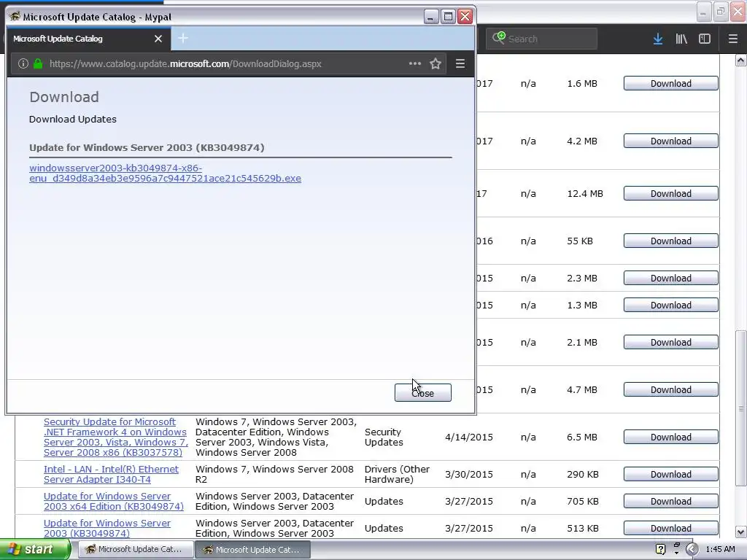This screenshot has height=560, width=747.
Task: Open page actions three-dot menu
Action: pos(415,63)
